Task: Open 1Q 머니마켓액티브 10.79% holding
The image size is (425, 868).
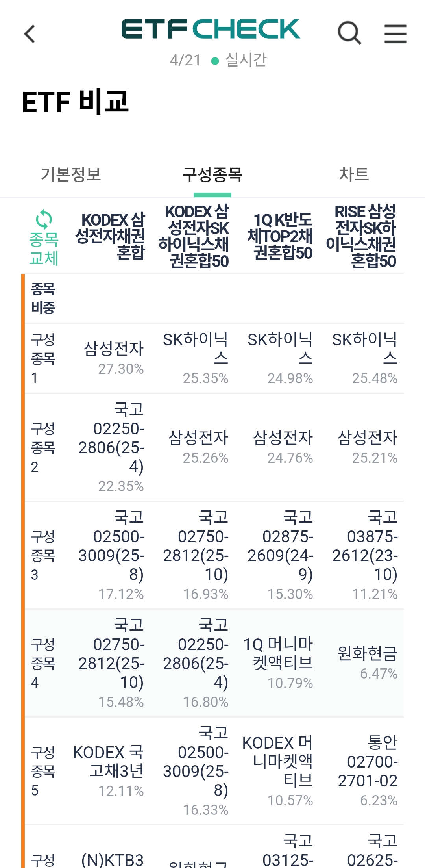Action: point(279,663)
